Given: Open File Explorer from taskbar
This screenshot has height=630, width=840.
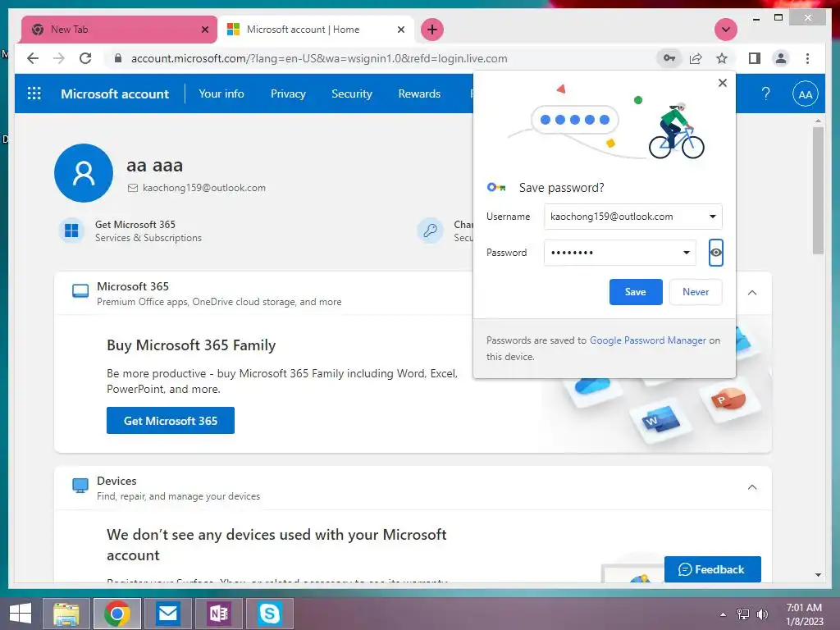Looking at the screenshot, I should (x=66, y=614).
